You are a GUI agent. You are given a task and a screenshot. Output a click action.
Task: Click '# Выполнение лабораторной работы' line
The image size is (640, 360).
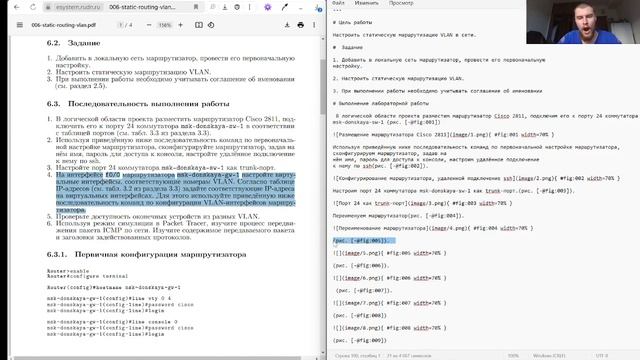coord(380,103)
